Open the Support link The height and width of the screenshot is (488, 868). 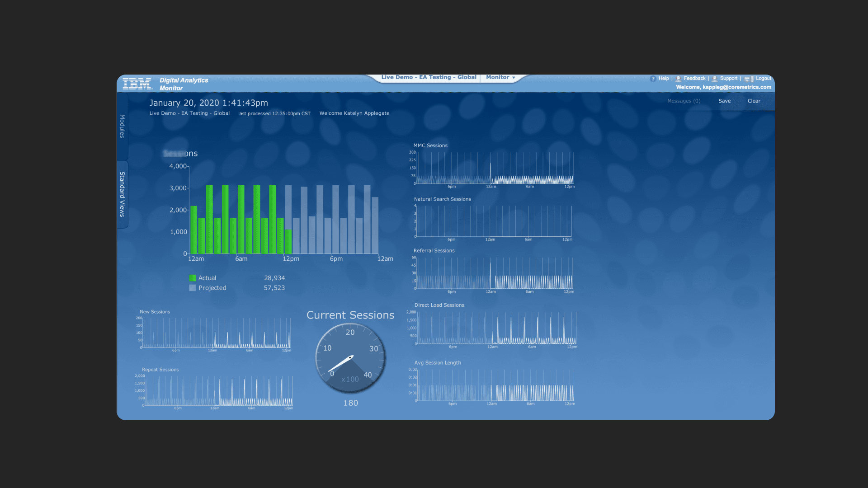tap(729, 78)
